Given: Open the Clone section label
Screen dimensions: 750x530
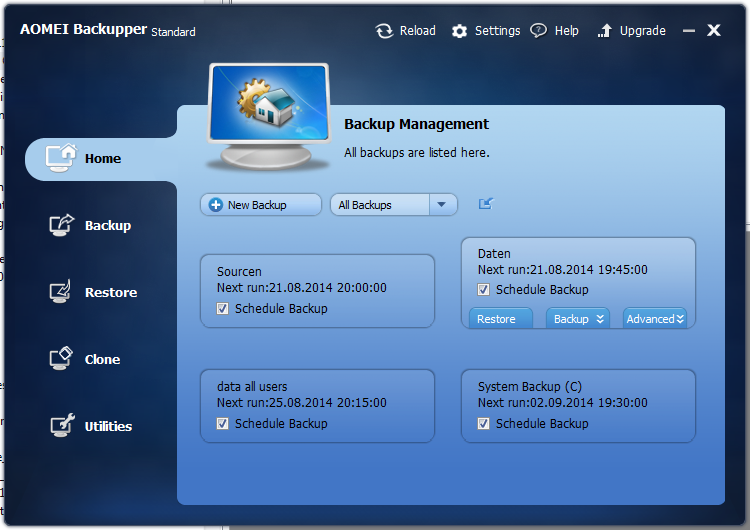Looking at the screenshot, I should (102, 359).
